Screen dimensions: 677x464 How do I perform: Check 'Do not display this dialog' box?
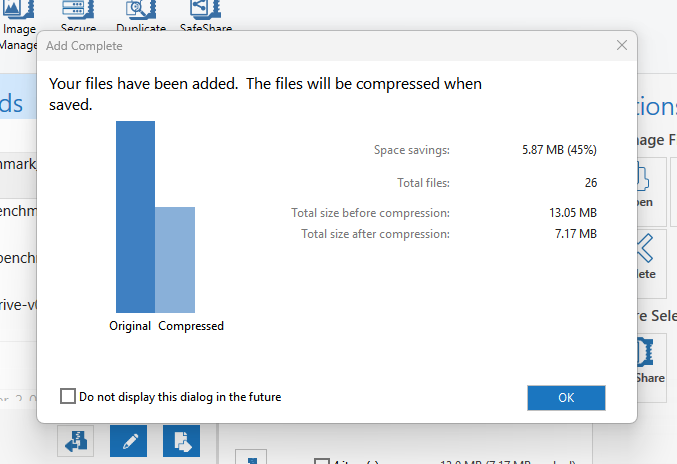(68, 397)
